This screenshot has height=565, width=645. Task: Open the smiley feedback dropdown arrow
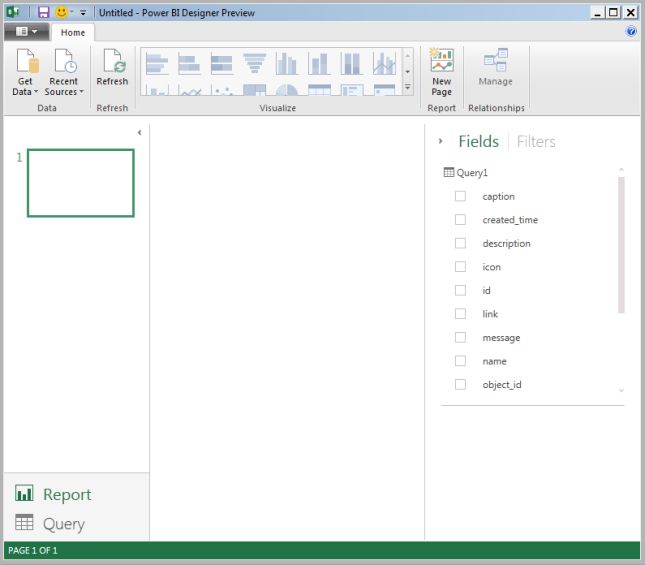72,12
